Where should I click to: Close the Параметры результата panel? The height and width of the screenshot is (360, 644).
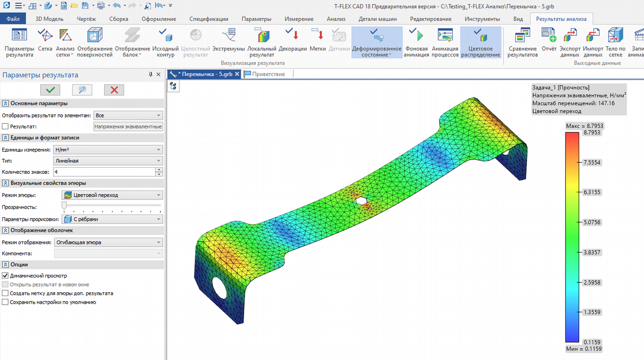tap(159, 75)
